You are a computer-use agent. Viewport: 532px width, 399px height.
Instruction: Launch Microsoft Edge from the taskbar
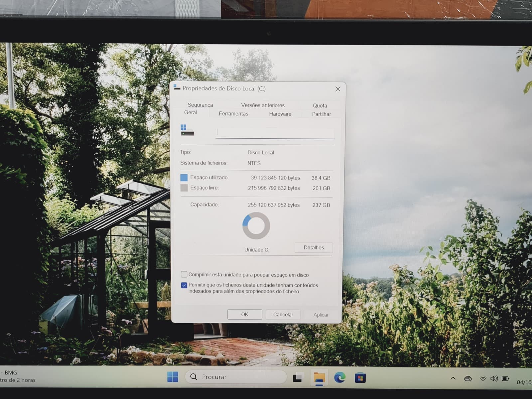click(x=339, y=378)
